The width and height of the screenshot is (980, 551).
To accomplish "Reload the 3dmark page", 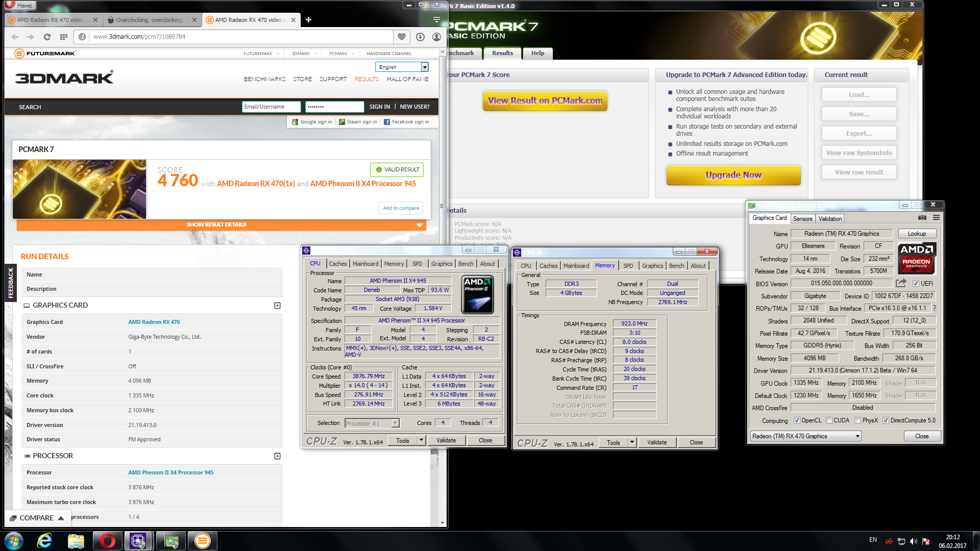I will 47,37.
